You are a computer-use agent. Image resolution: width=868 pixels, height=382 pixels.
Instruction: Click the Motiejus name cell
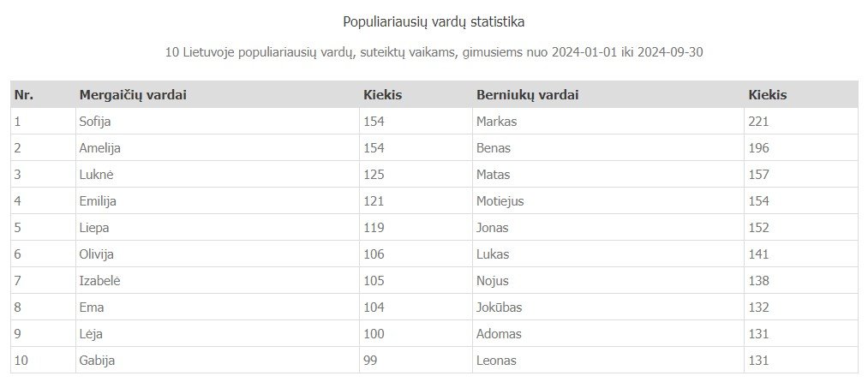tap(608, 201)
